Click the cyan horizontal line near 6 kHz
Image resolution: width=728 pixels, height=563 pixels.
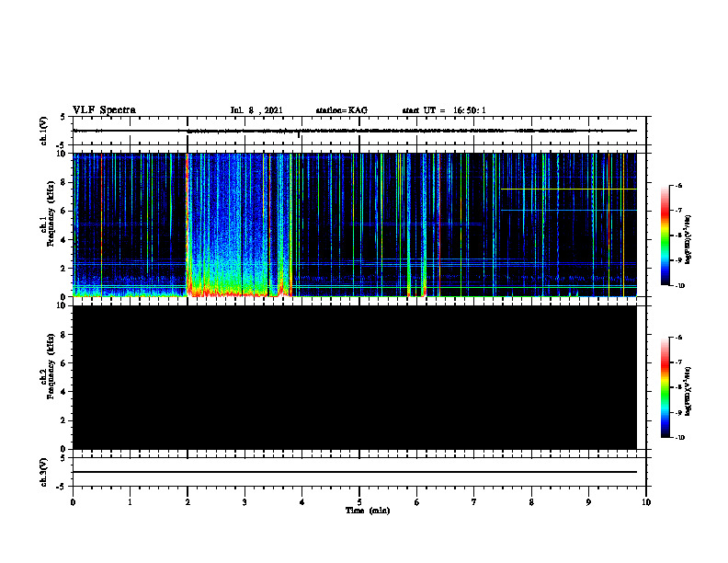(x=569, y=211)
